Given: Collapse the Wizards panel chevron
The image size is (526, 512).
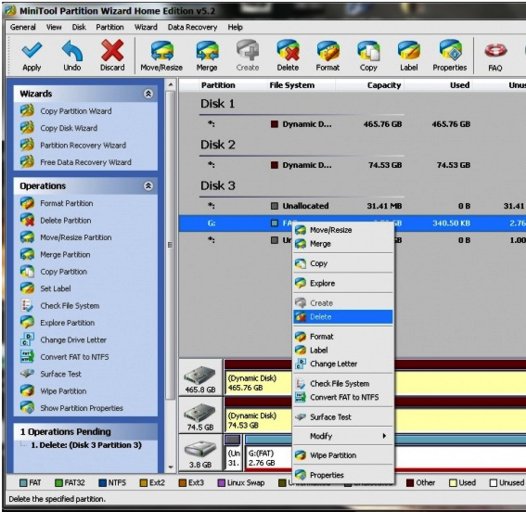Looking at the screenshot, I should tap(148, 94).
